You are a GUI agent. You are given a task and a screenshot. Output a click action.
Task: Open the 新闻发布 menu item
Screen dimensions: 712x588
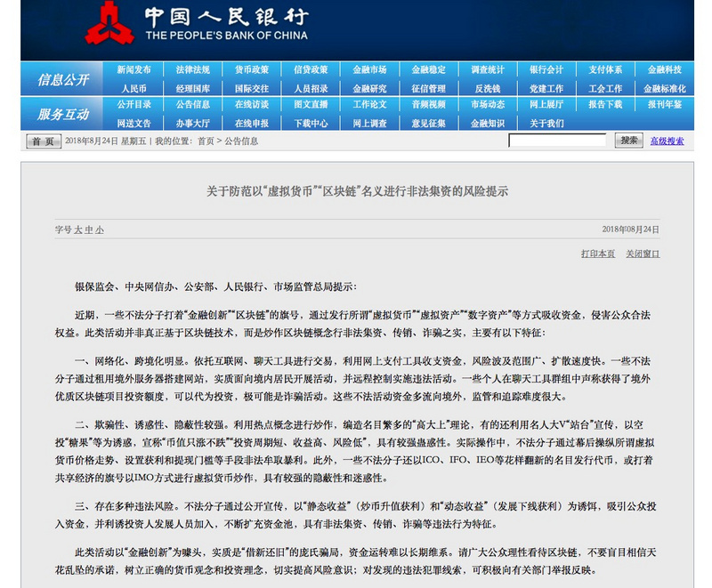coord(134,70)
